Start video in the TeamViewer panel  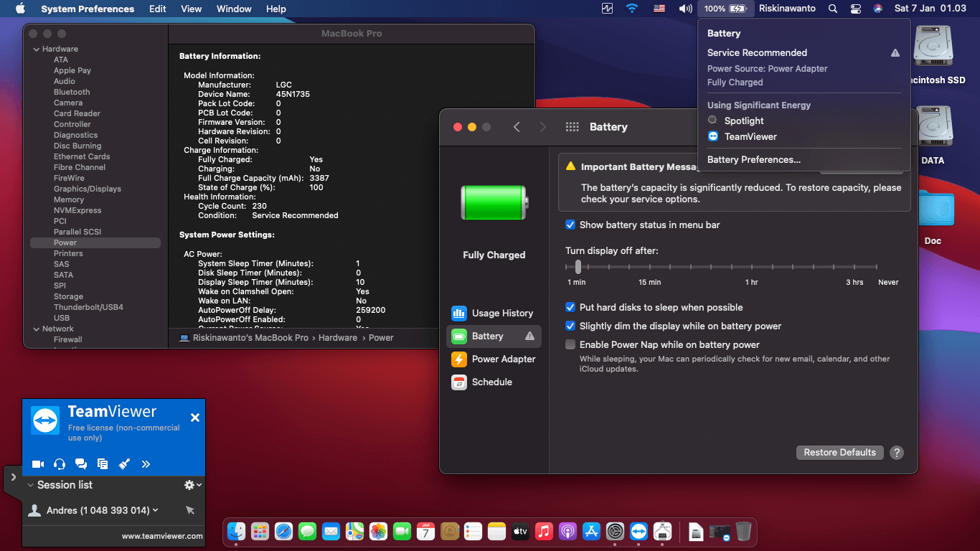click(38, 464)
